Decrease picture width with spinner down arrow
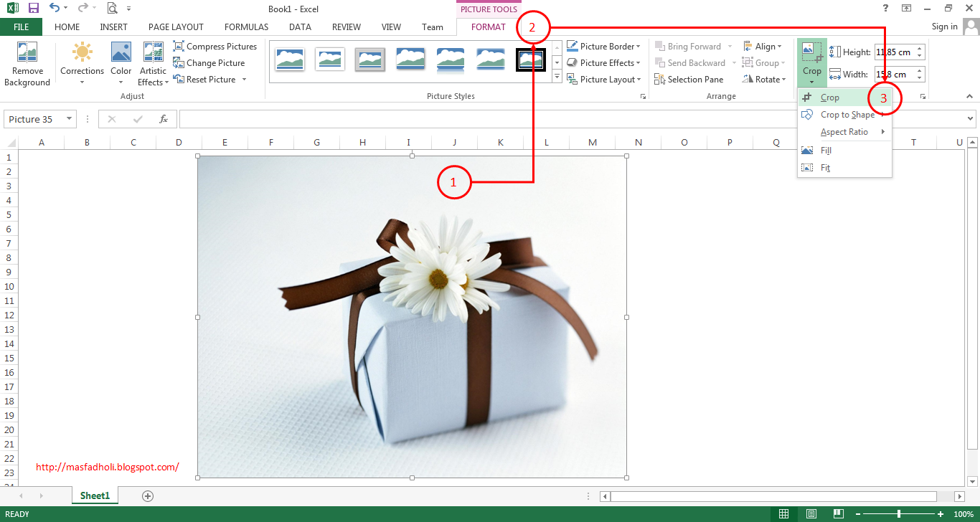This screenshot has width=980, height=522. point(920,78)
